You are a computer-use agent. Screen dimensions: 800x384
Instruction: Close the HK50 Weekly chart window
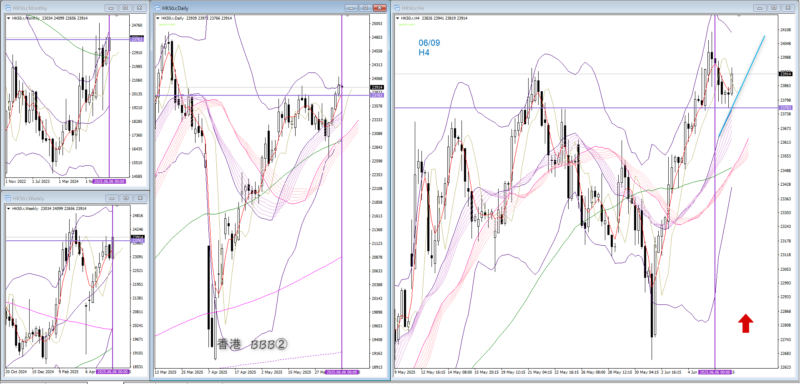click(139, 198)
